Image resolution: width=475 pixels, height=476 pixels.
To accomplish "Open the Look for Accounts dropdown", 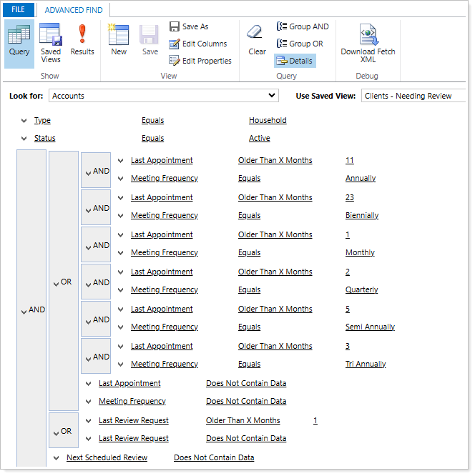I will click(x=164, y=95).
